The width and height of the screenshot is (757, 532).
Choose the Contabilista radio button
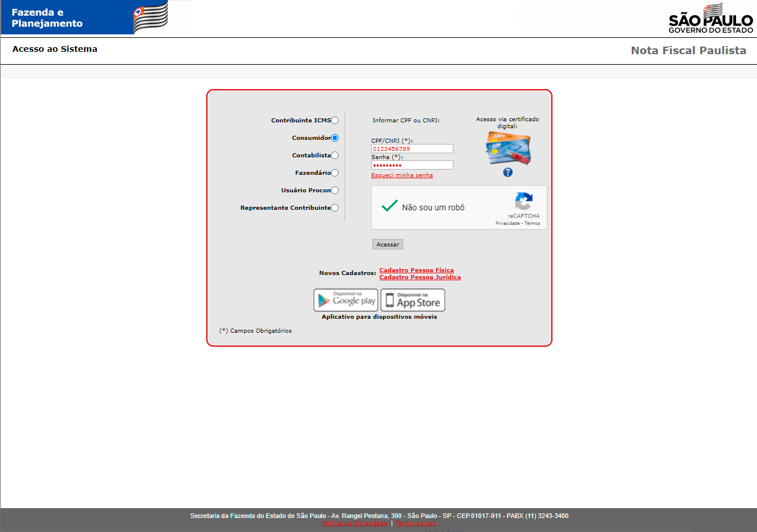(x=335, y=156)
